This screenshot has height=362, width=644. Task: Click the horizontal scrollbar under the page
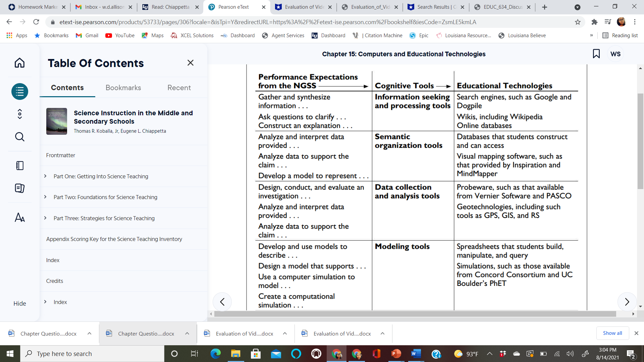point(415,314)
